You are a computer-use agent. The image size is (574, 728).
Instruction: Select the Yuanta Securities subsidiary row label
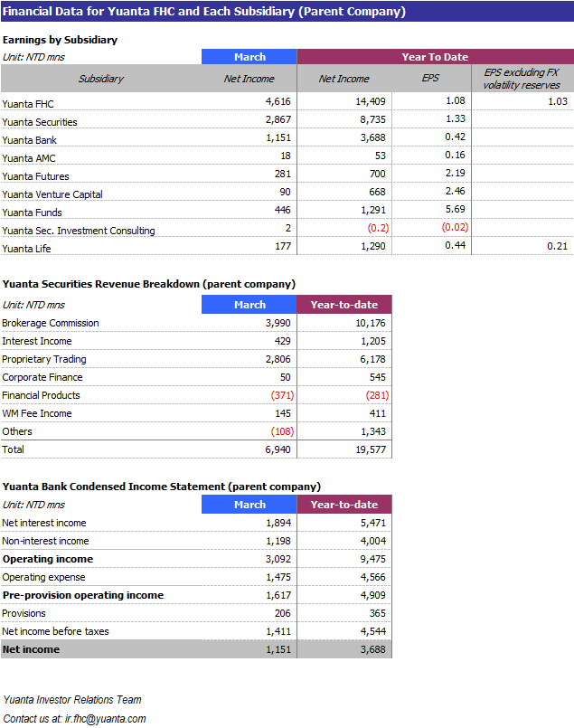tap(40, 122)
